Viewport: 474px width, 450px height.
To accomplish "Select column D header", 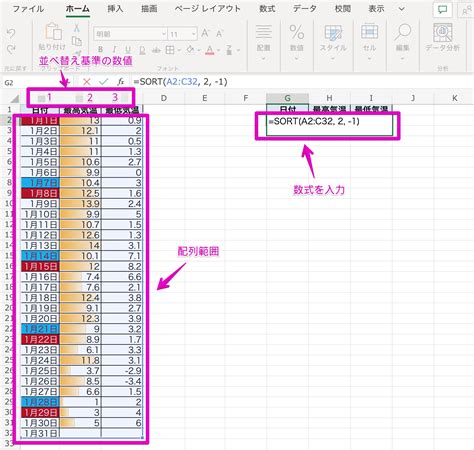I will tap(164, 98).
